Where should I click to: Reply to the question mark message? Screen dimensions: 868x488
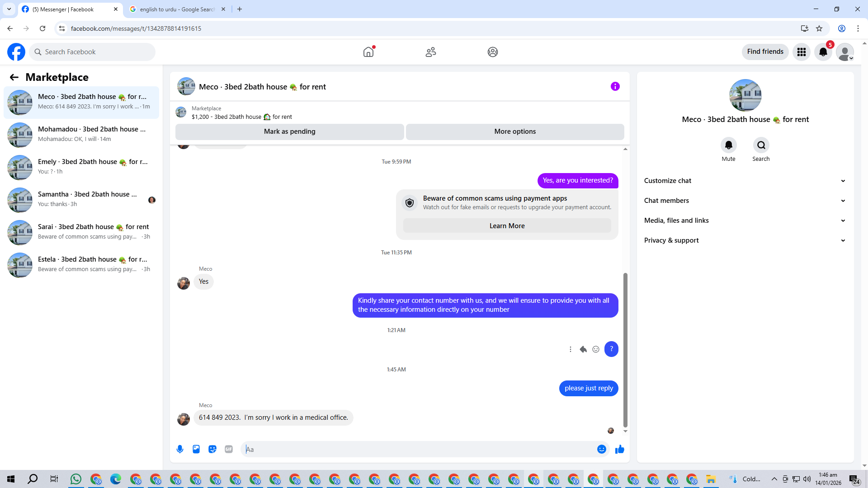click(x=583, y=349)
